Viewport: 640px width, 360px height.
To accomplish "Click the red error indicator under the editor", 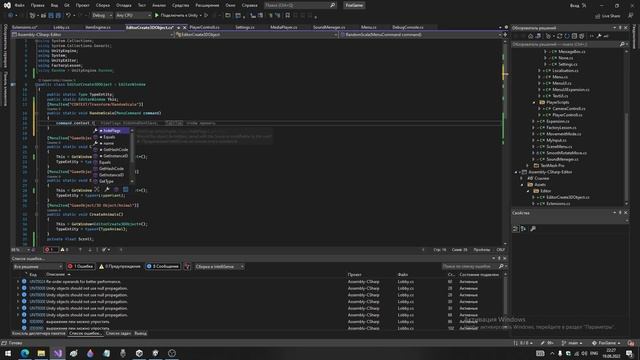I will pos(51,250).
